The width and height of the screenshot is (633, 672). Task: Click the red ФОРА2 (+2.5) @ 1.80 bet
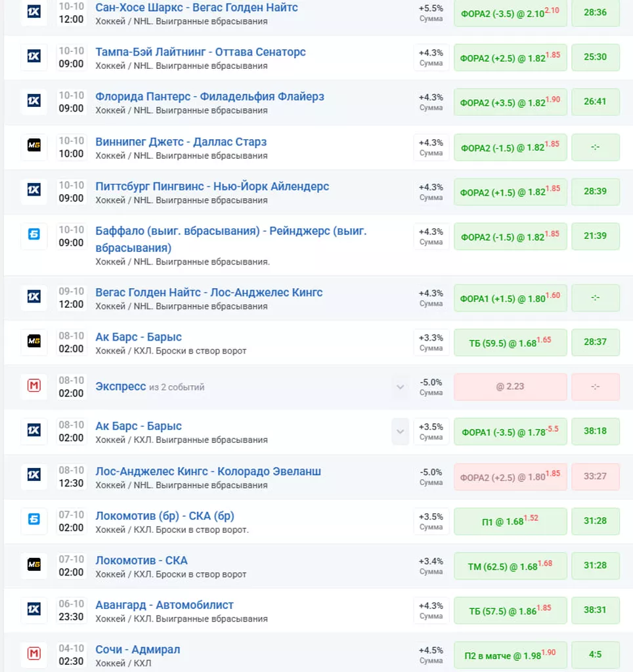[x=510, y=476]
